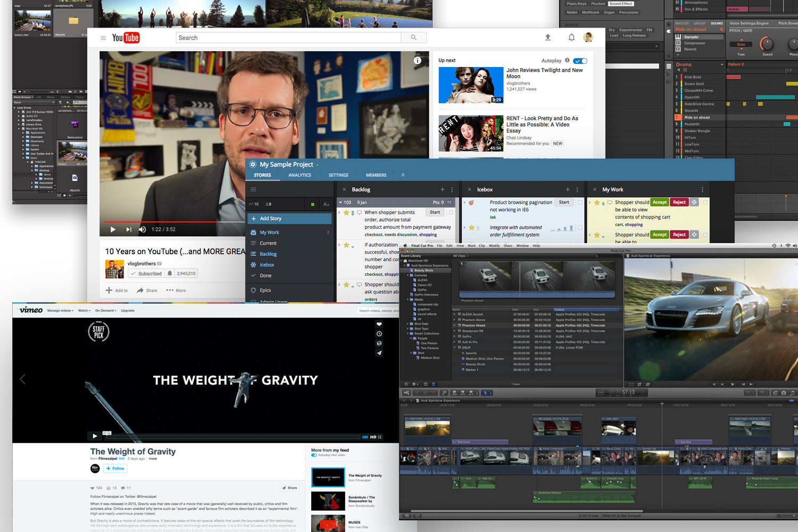Open the YouTube account avatar

coord(588,37)
